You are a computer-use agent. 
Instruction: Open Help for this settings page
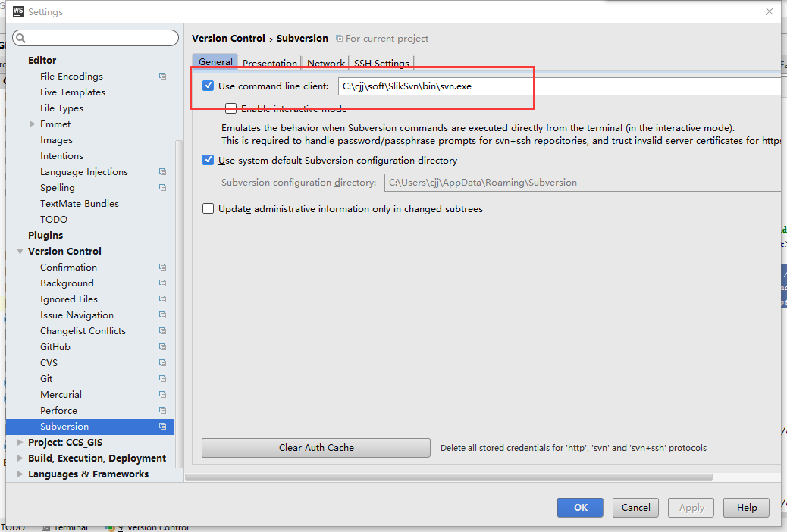(747, 508)
